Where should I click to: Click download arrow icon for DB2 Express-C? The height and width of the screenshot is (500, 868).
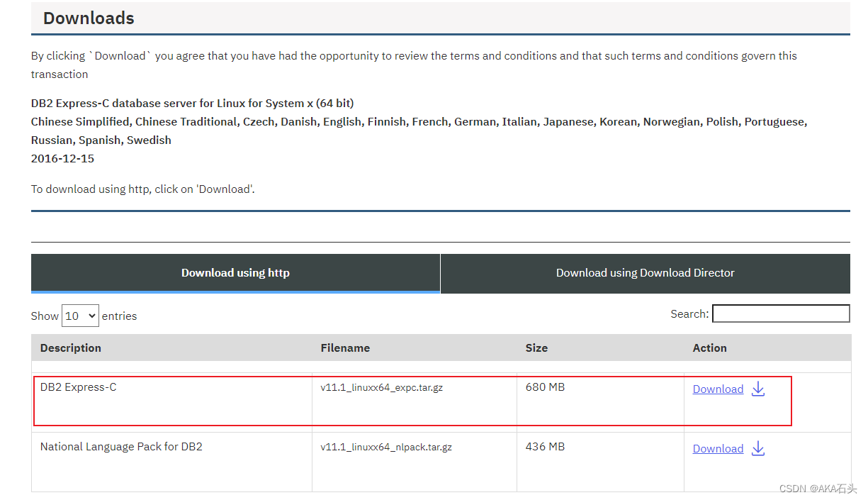(x=758, y=389)
